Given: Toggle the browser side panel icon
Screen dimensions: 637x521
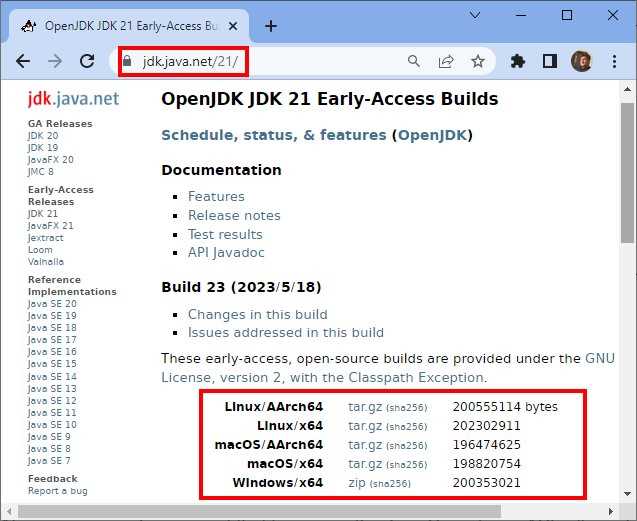Looking at the screenshot, I should click(x=550, y=61).
